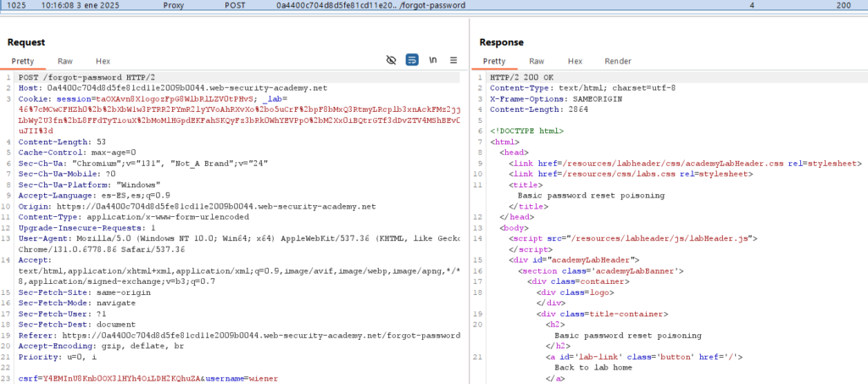Click the academyLabHeader.css link line in response
868x384 pixels.
click(x=685, y=164)
